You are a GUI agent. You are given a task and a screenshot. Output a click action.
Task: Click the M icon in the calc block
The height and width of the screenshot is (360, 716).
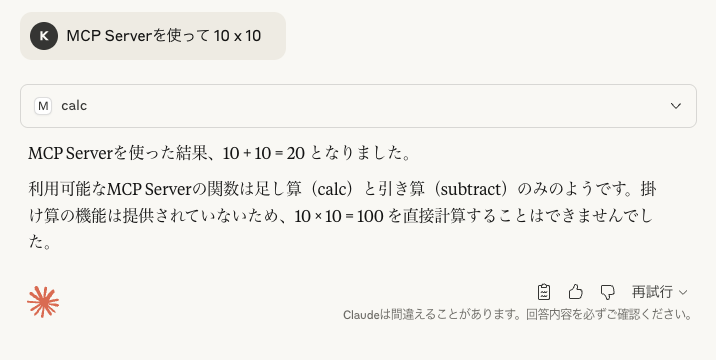point(43,106)
